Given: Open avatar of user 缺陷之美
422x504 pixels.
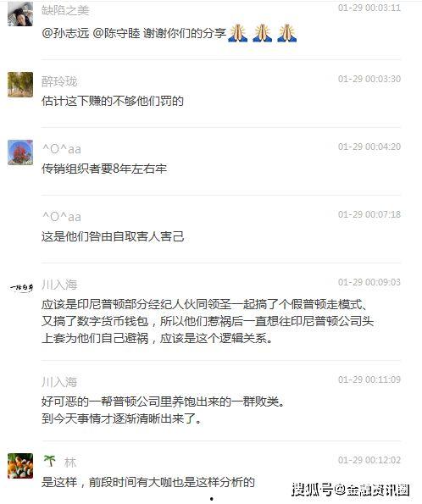Looking at the screenshot, I should pyautogui.click(x=20, y=14).
